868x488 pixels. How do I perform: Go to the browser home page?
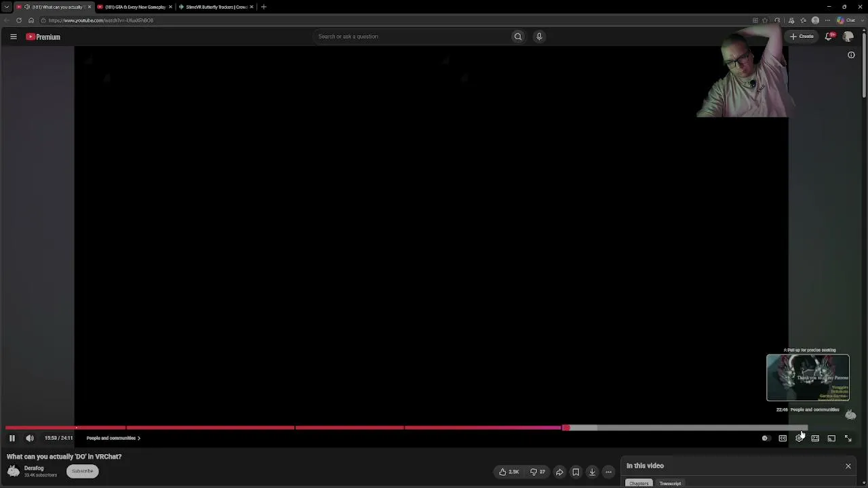click(31, 20)
